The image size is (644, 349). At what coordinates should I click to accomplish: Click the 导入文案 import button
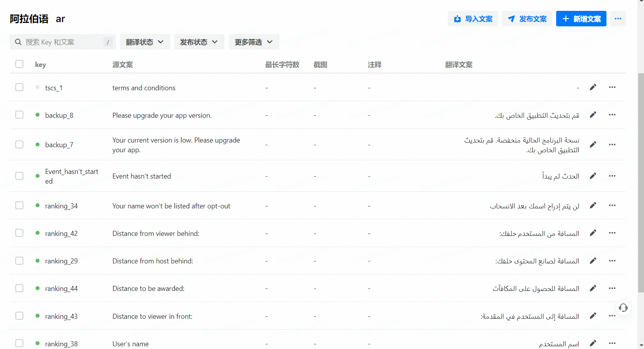click(x=473, y=19)
